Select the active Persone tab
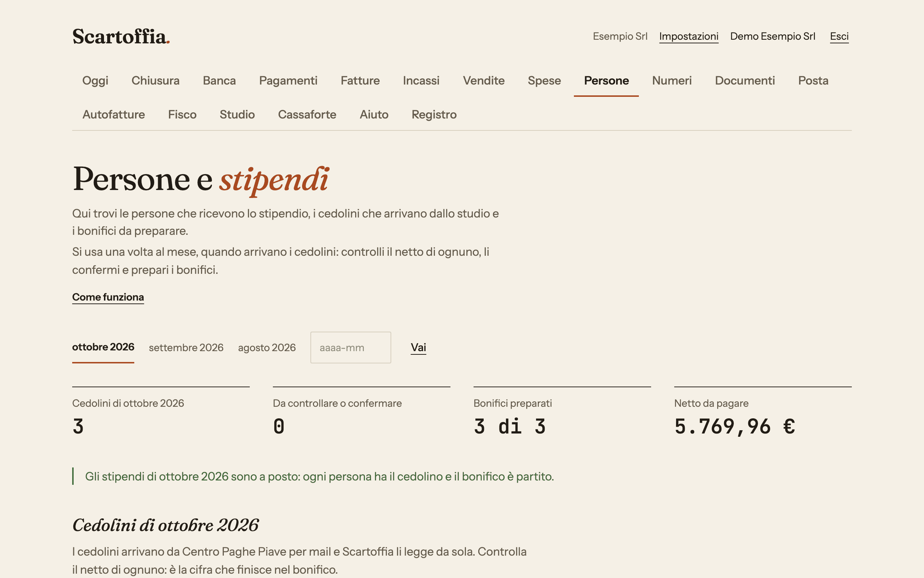This screenshot has height=578, width=924. click(606, 81)
